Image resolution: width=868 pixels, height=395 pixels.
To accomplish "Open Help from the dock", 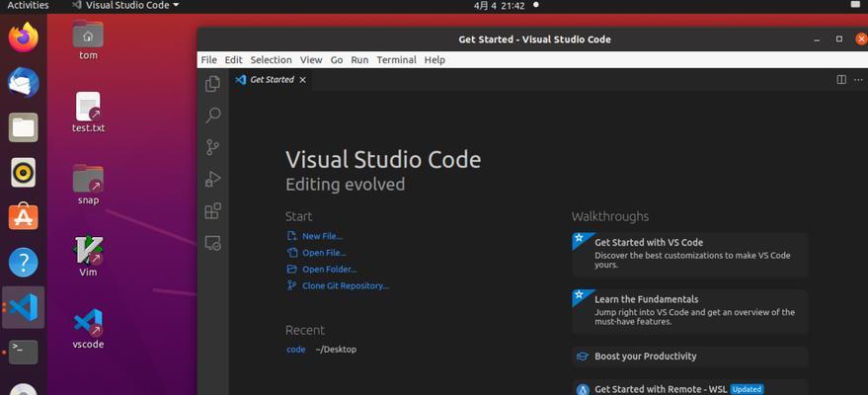I will (x=24, y=263).
